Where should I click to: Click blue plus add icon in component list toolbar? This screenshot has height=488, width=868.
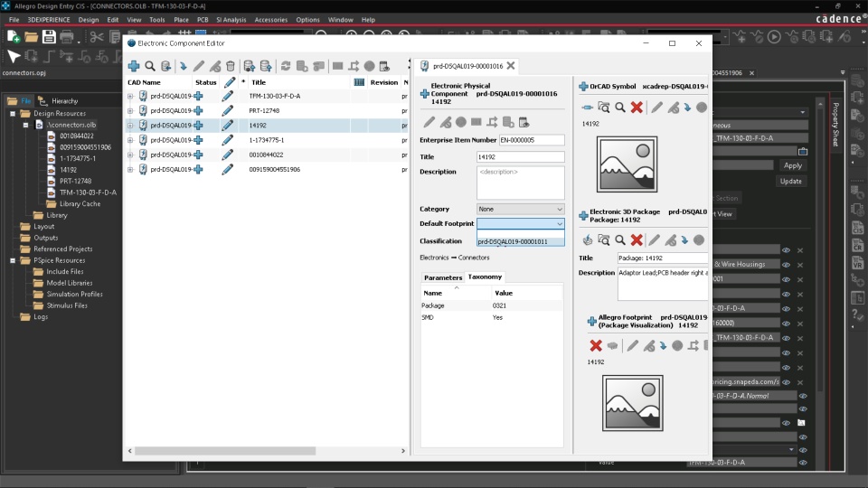pos(134,66)
